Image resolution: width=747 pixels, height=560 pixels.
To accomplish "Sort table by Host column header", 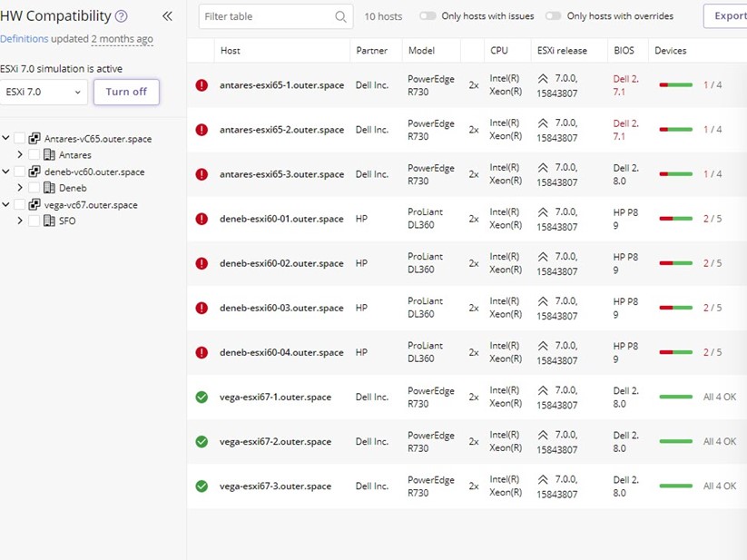I will [x=231, y=51].
